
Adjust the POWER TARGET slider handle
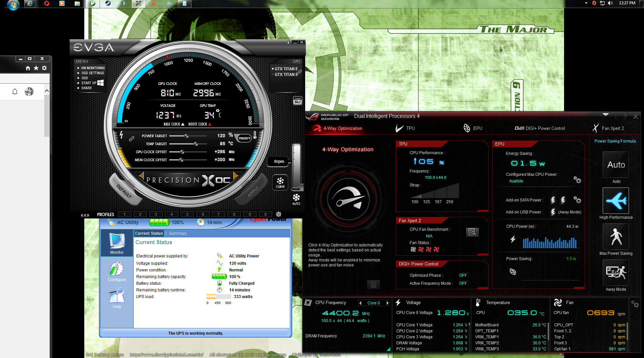click(187, 136)
